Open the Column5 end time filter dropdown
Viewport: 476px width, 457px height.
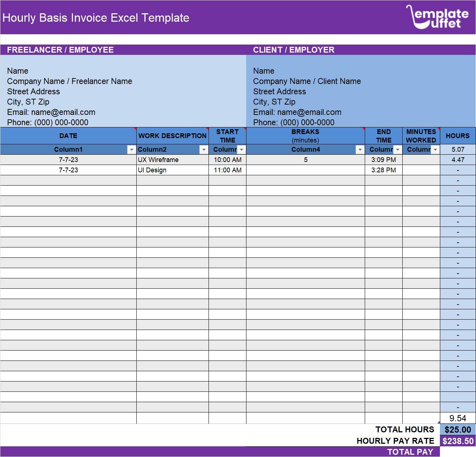click(398, 150)
